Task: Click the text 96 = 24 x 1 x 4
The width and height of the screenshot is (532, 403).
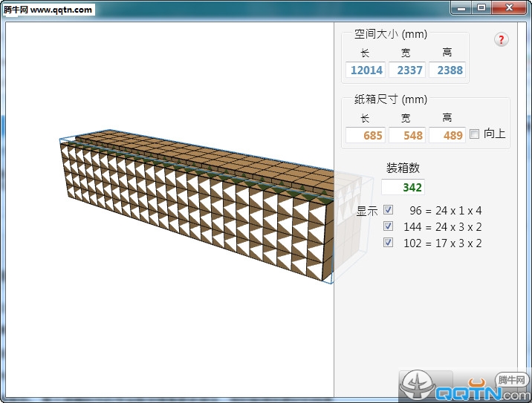Action: coord(446,211)
